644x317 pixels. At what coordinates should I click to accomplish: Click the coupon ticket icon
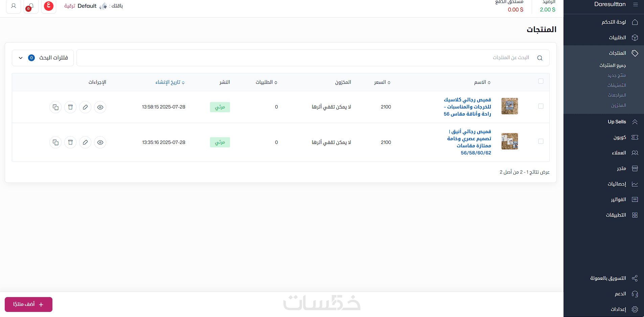point(635,137)
